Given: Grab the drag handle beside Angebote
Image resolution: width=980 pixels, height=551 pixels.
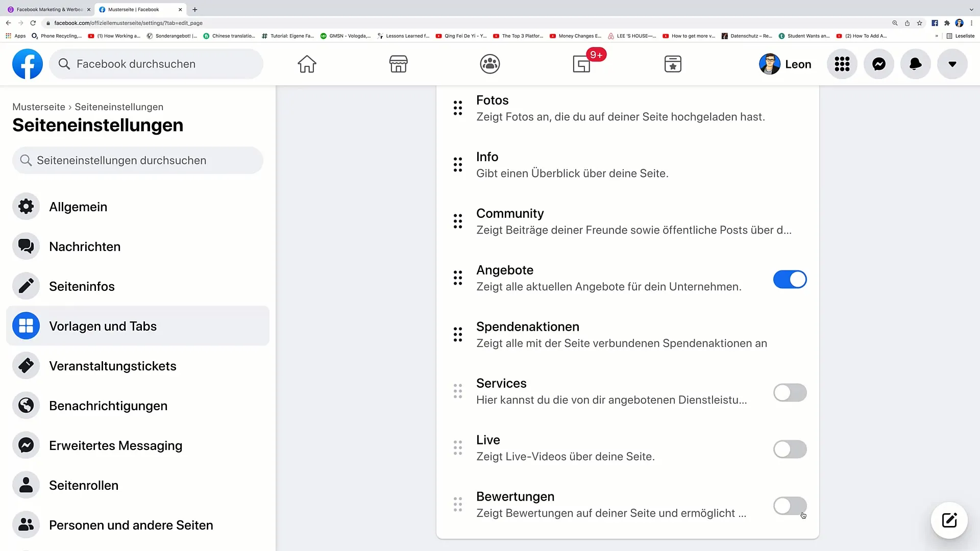Looking at the screenshot, I should tap(458, 278).
